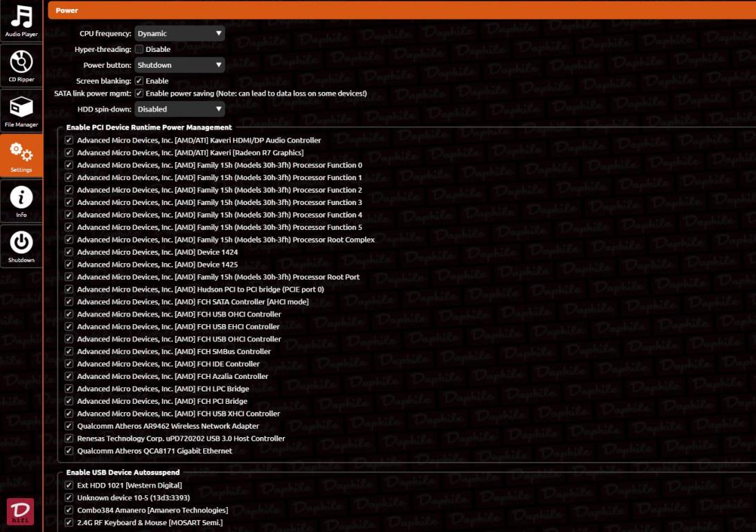Uncheck Unknown device 10-5 autosuspend
Image resolution: width=756 pixels, height=532 pixels.
pos(69,498)
